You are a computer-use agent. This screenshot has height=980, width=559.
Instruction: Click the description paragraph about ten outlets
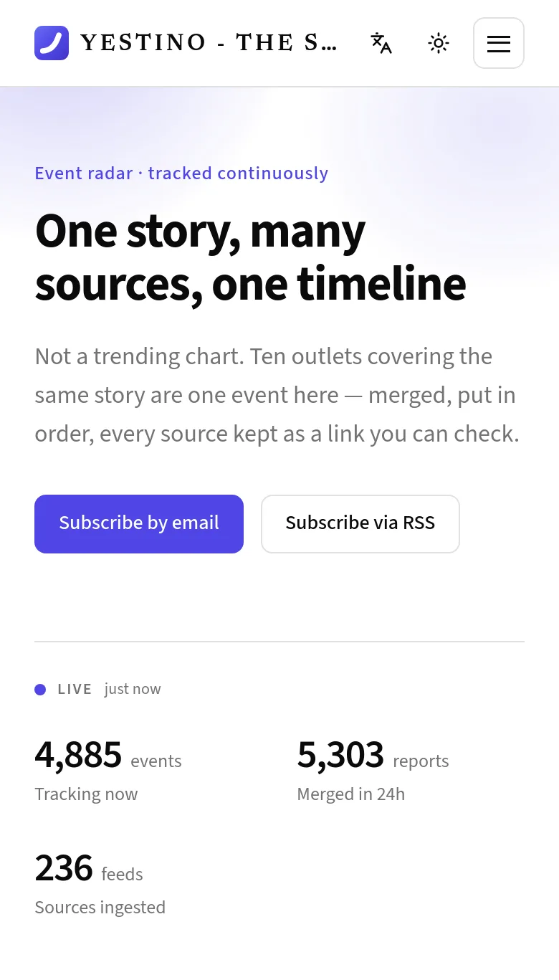pyautogui.click(x=277, y=395)
